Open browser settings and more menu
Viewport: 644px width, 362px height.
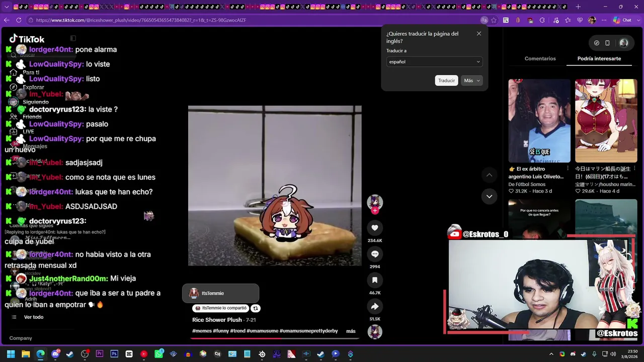tap(604, 20)
